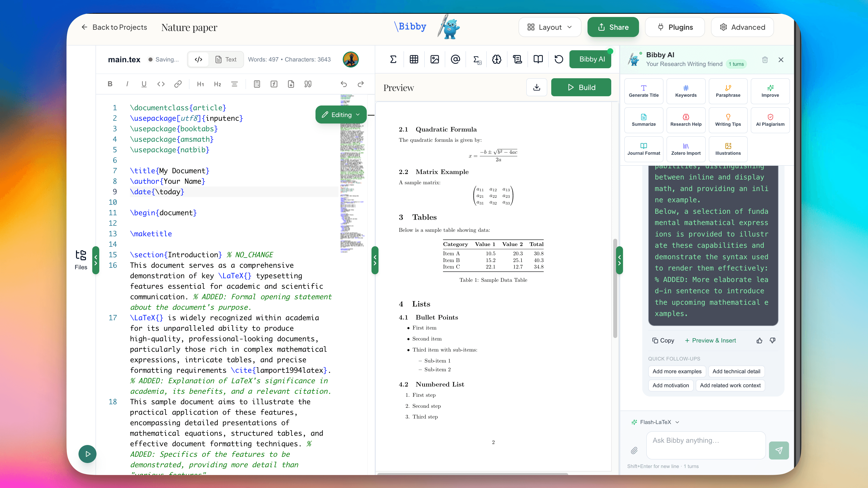This screenshot has width=868, height=488.
Task: Insert a citation with the @ icon
Action: 455,59
